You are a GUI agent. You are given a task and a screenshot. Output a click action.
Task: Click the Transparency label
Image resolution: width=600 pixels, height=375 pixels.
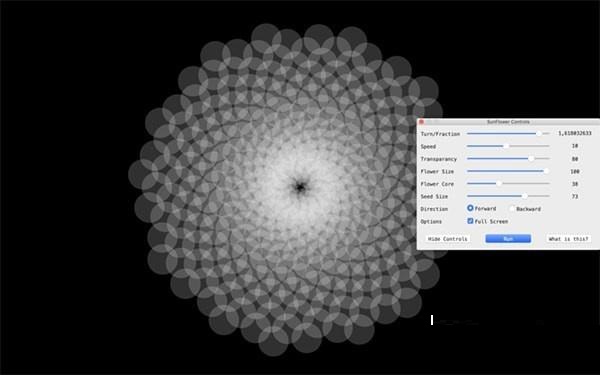pos(439,159)
